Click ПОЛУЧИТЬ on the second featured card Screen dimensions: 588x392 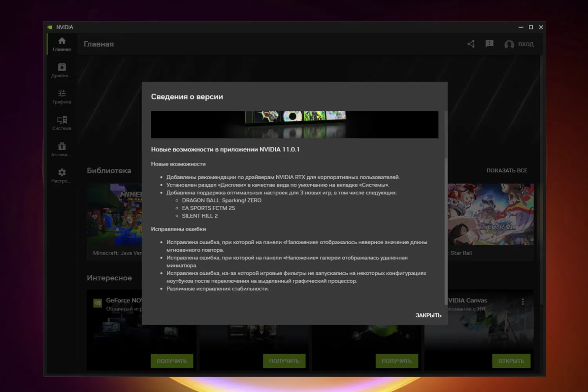(284, 361)
